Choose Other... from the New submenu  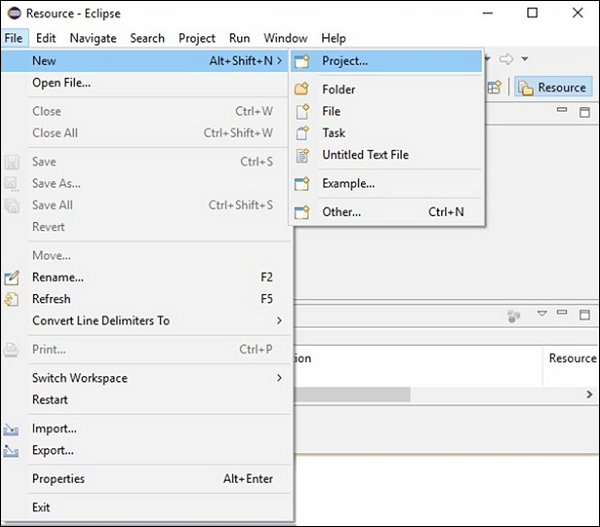(x=341, y=212)
